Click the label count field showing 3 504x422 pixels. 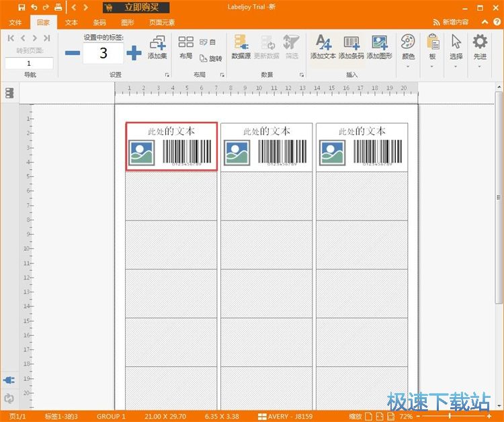pyautogui.click(x=103, y=53)
